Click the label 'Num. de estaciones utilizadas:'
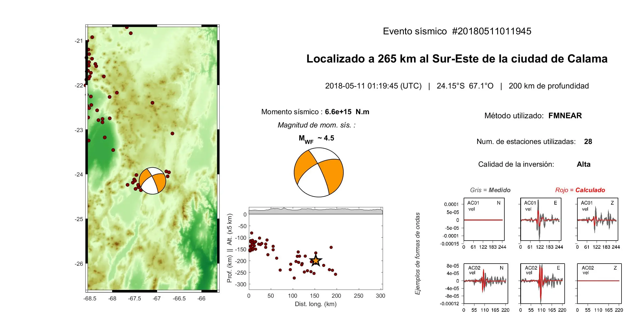644x328 pixels. coord(526,142)
